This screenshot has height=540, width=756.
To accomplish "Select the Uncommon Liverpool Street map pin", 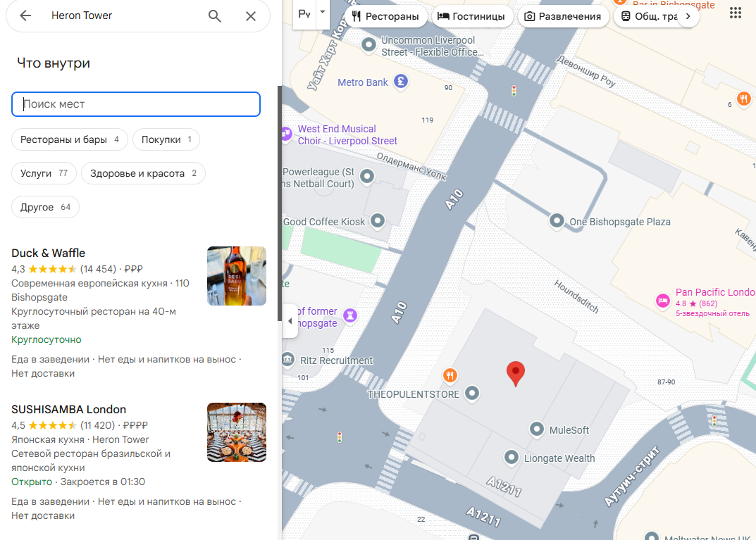I will 368,45.
